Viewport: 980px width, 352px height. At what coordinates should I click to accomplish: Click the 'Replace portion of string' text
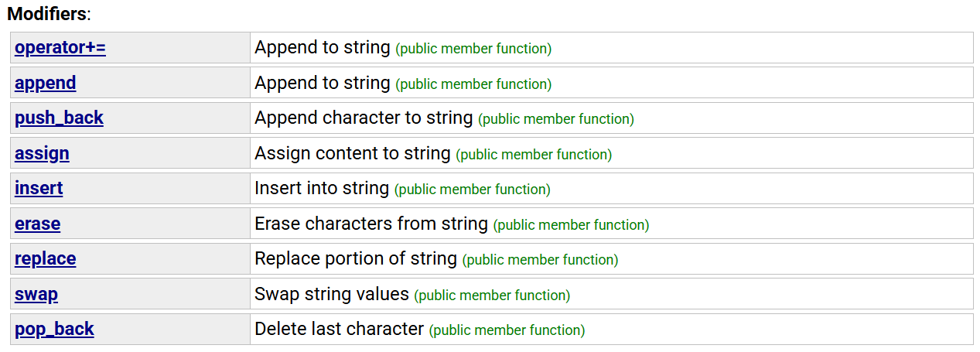[356, 258]
